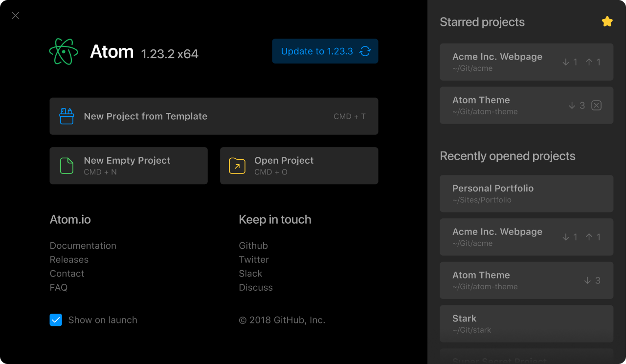Click the down arrow on starred Acme Inc. Webpage
Image resolution: width=626 pixels, height=364 pixels.
pos(565,62)
